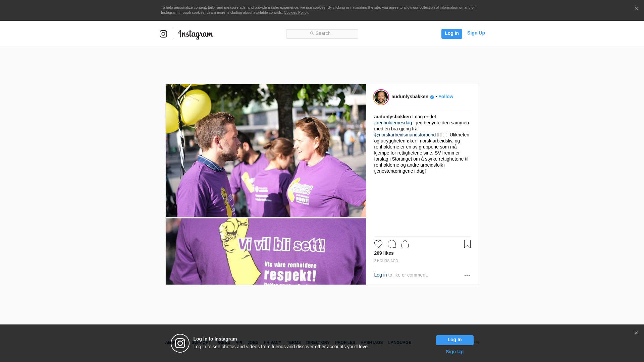
Task: Click Log in to like or comment
Action: click(380, 275)
